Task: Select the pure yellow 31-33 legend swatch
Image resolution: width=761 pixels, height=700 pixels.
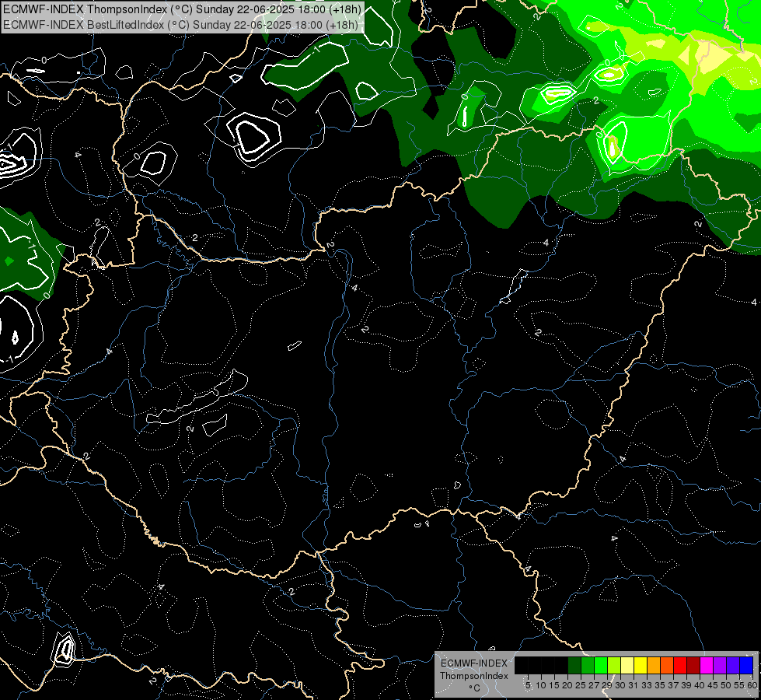Action: [641, 665]
